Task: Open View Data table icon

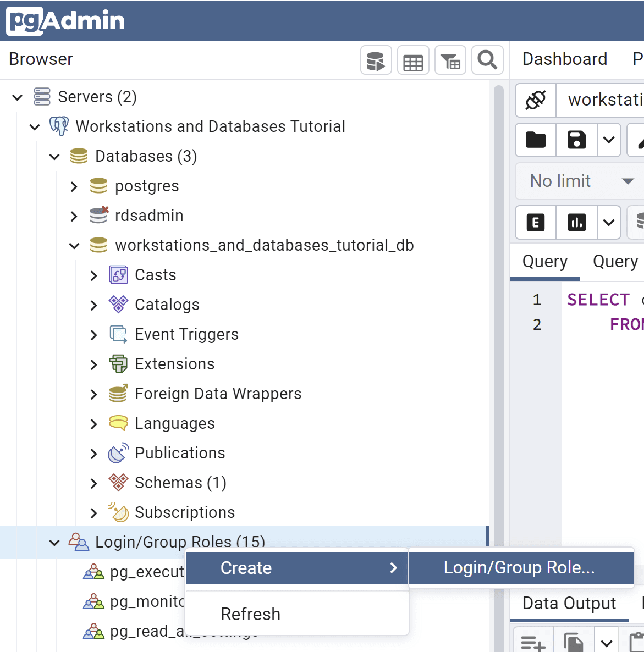Action: pos(413,60)
